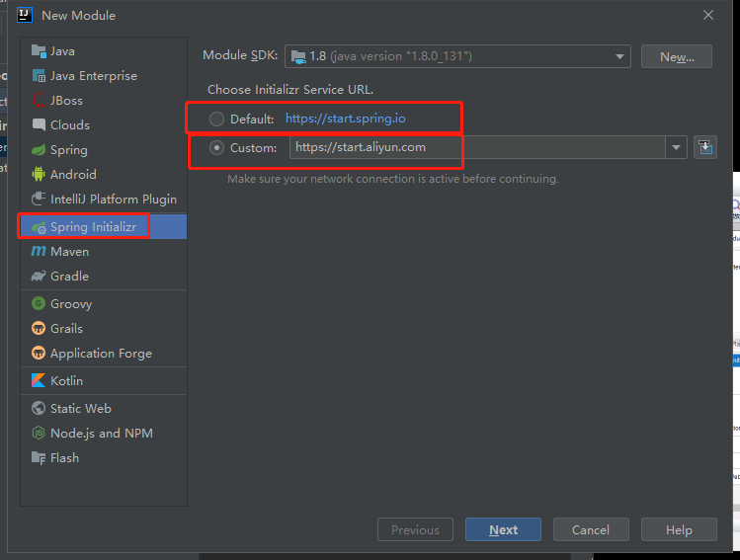Select the Clouds label text
This screenshot has width=740, height=560.
70,125
